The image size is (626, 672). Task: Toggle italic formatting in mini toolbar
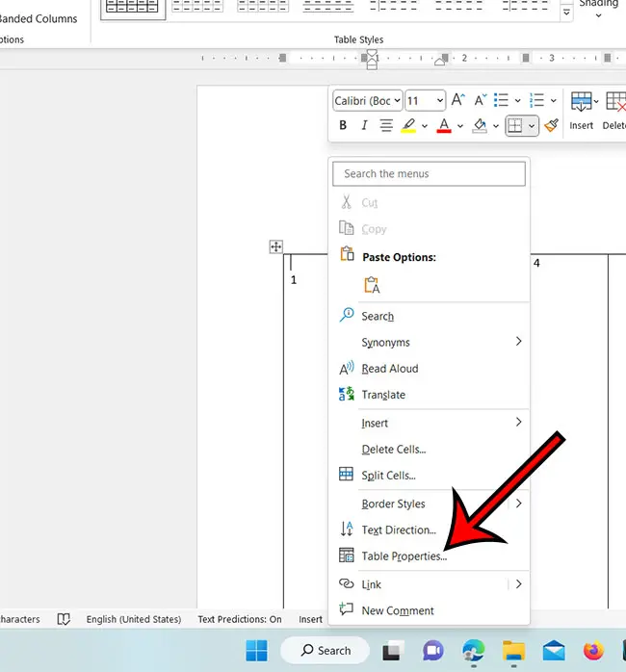364,125
